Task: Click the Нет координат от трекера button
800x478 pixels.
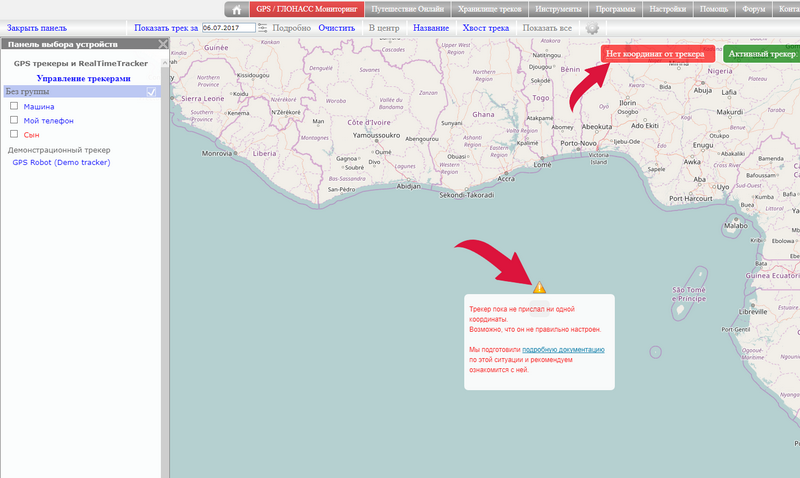Action: [658, 54]
